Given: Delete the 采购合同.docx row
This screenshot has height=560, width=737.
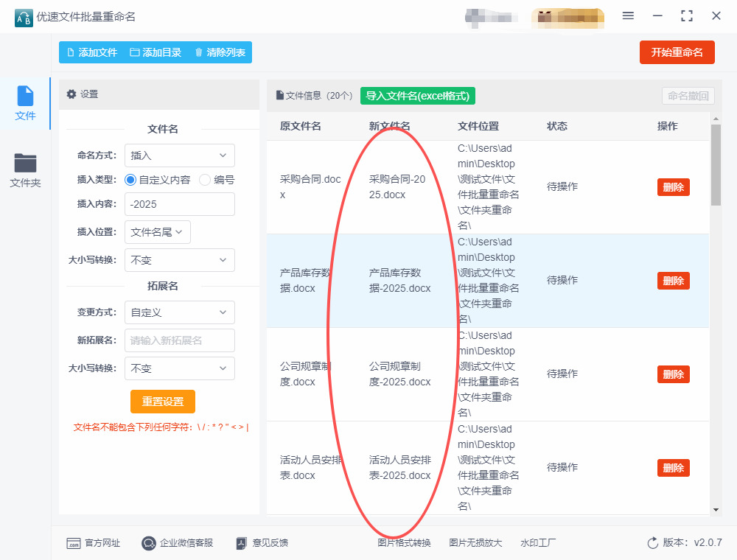Looking at the screenshot, I should pyautogui.click(x=673, y=187).
